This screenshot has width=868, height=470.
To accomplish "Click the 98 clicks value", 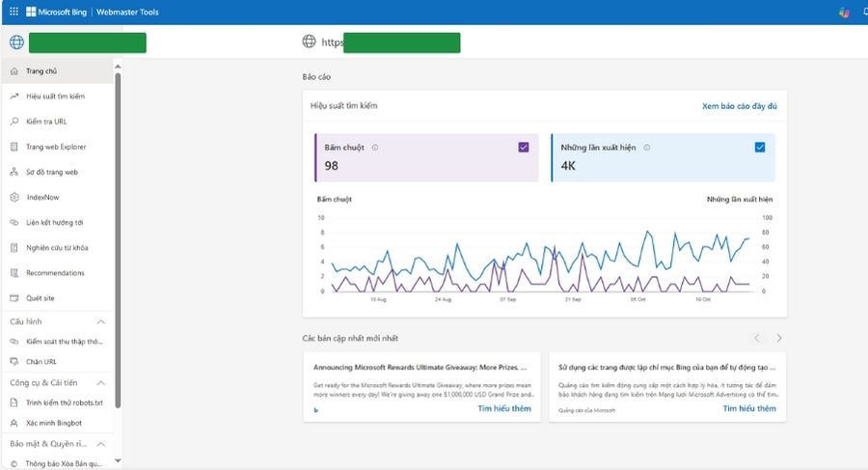I will coord(331,166).
